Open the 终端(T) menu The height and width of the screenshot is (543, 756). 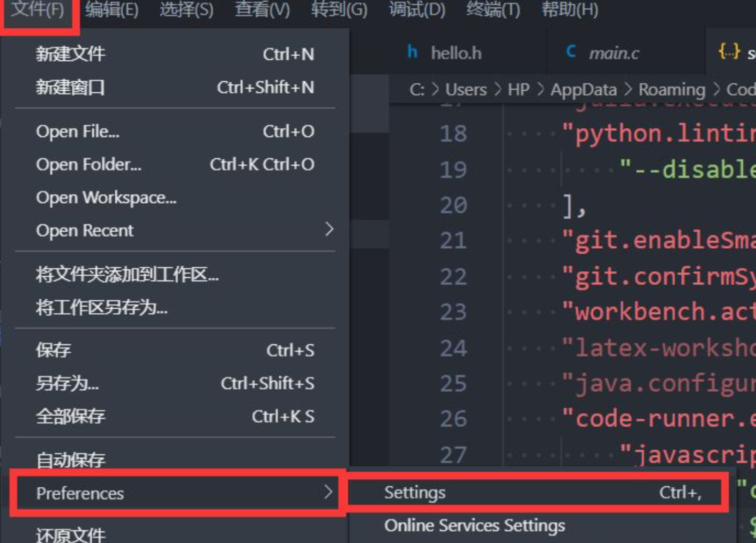492,9
